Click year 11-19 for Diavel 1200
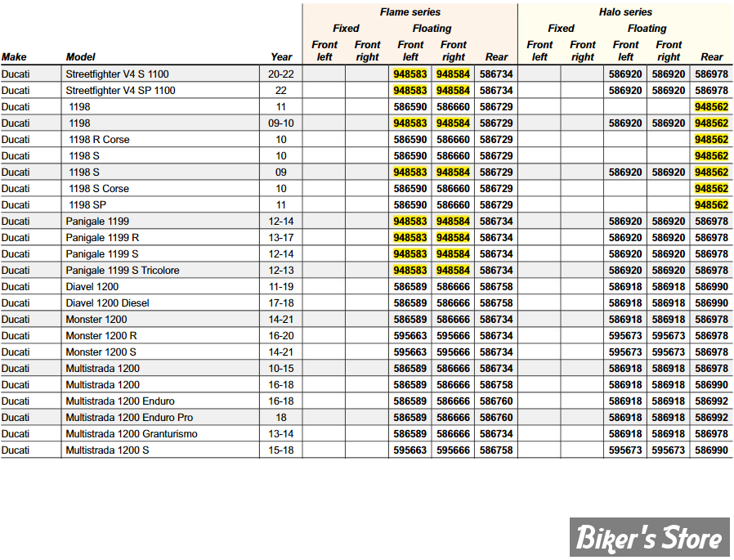 point(281,287)
